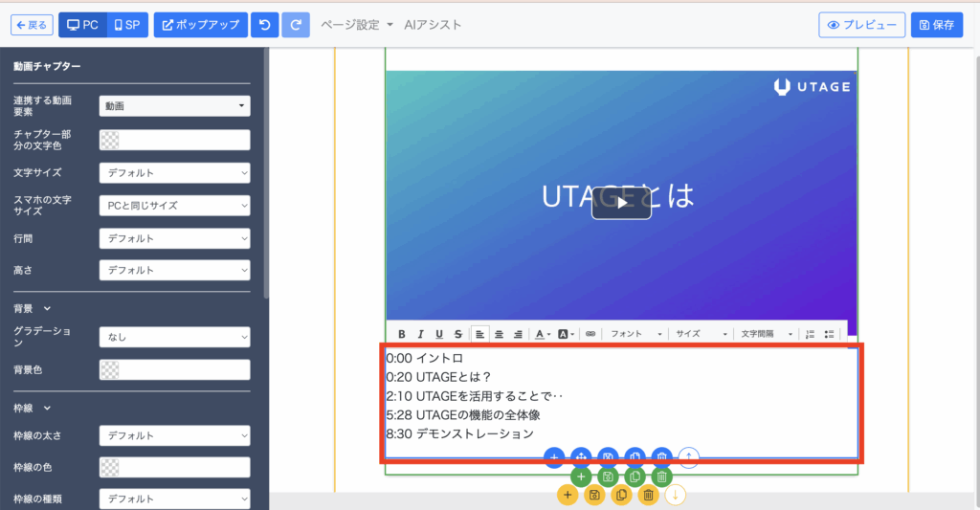The width and height of the screenshot is (980, 510).
Task: Click the blue duplicate element icon
Action: 635,457
